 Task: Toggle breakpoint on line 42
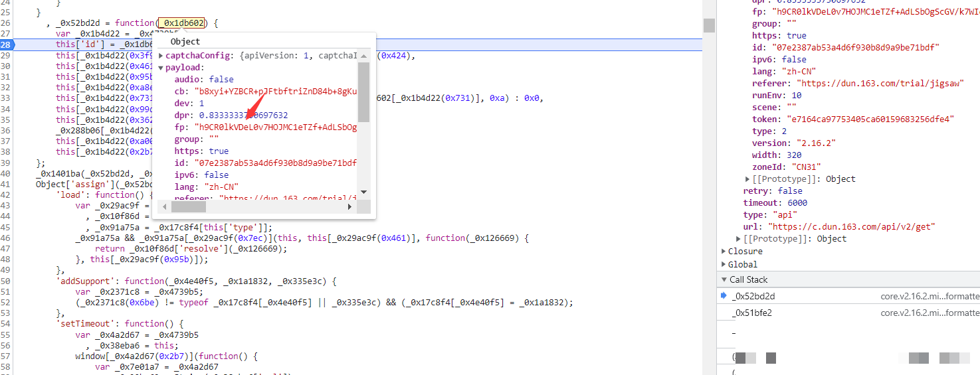coord(6,195)
